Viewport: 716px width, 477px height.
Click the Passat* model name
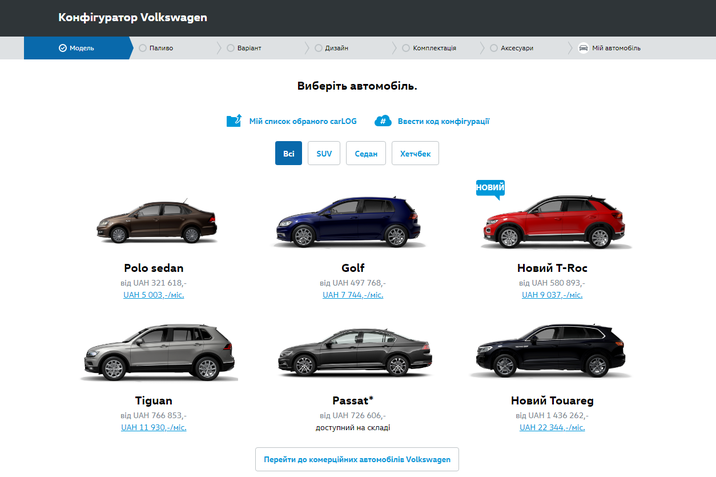click(353, 400)
